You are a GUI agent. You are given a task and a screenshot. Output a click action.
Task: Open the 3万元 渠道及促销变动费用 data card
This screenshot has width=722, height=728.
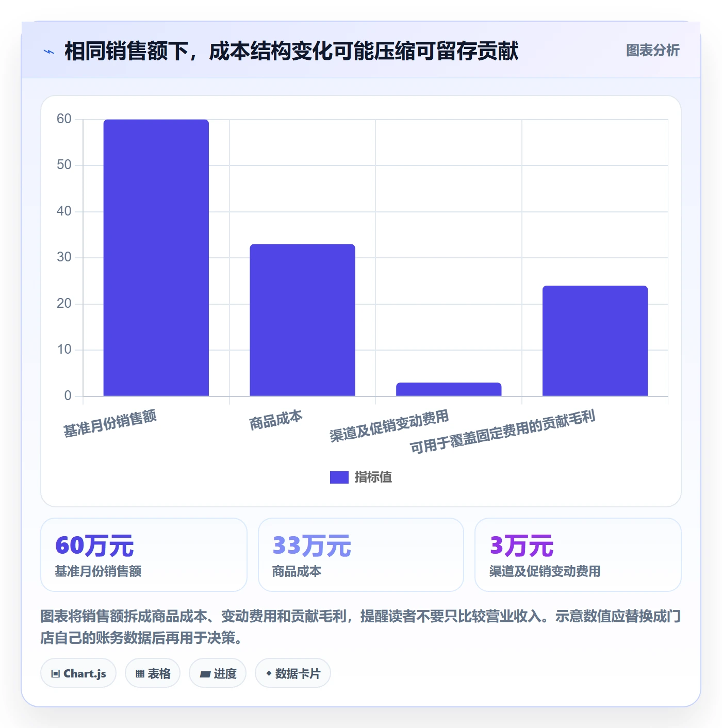click(x=578, y=555)
